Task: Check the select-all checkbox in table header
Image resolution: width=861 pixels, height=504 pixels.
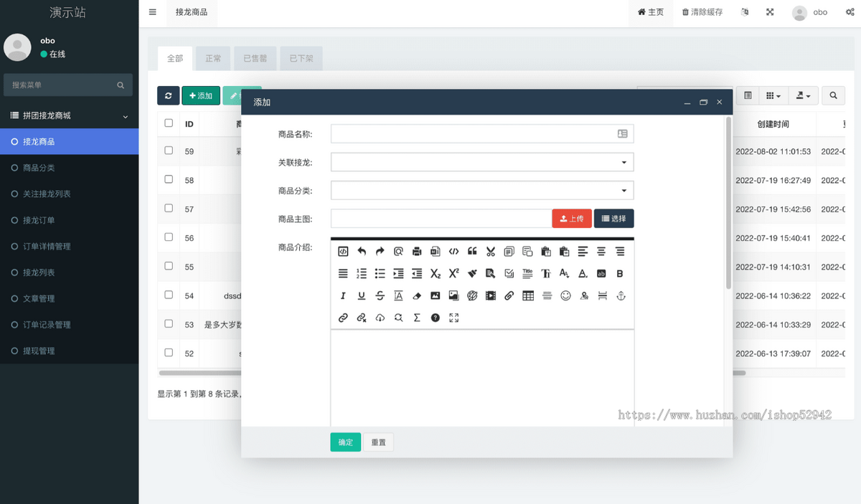Action: (x=169, y=123)
